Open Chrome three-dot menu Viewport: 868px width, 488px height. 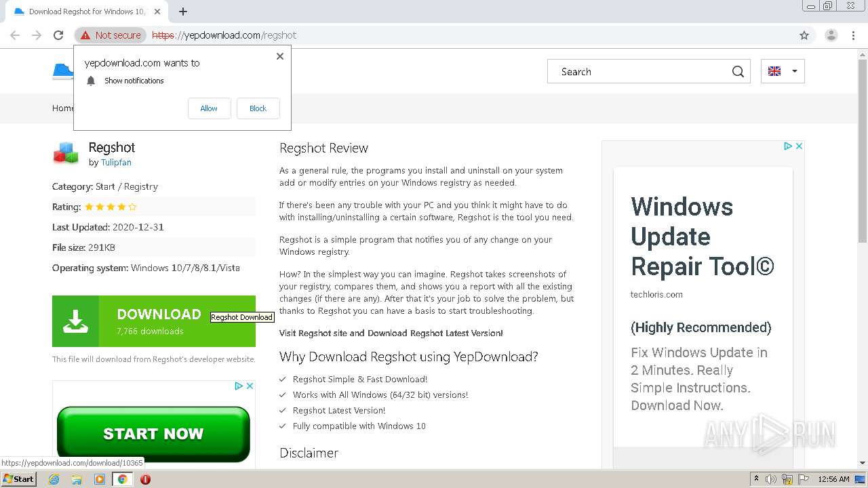(853, 35)
